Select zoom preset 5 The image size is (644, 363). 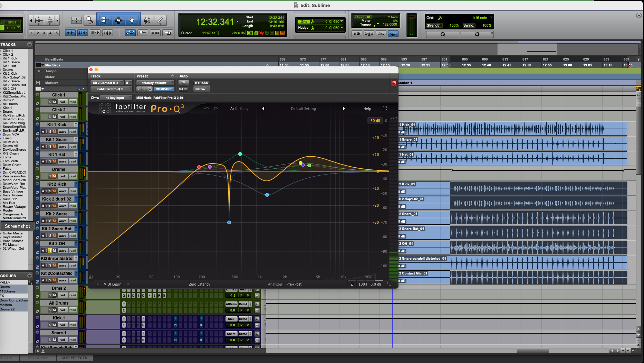(57, 33)
